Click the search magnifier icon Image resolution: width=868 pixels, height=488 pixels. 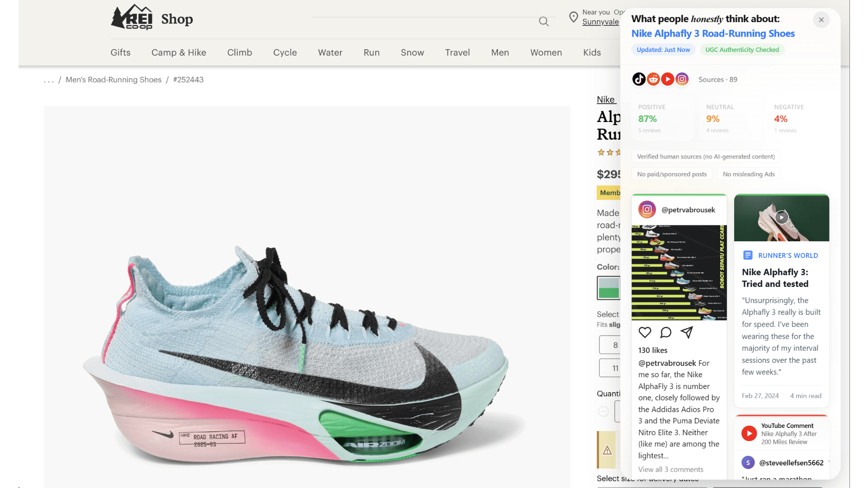[543, 21]
